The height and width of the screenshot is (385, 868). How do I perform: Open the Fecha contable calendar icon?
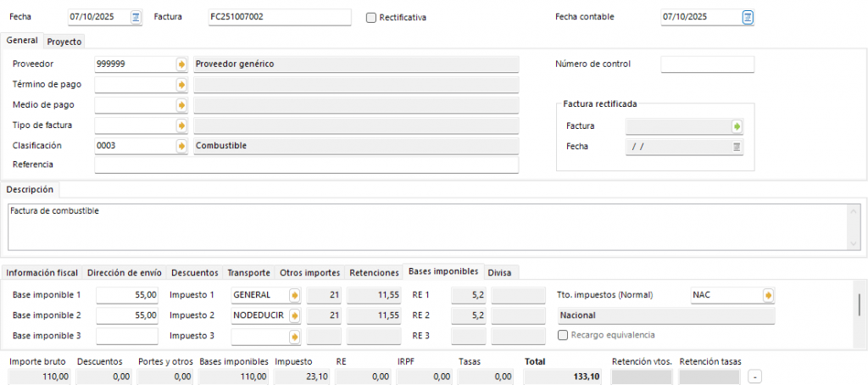click(747, 17)
